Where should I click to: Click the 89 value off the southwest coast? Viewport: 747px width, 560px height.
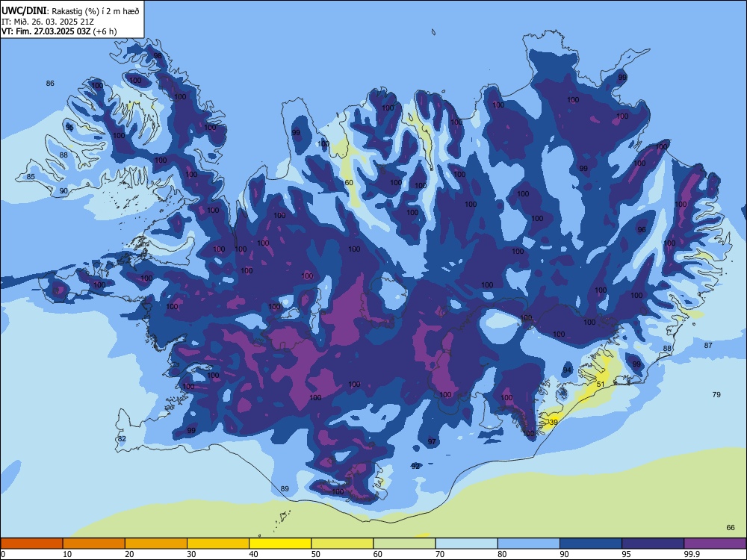click(x=285, y=488)
